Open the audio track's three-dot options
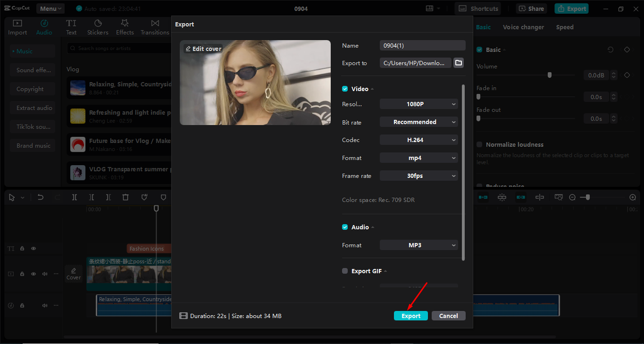 pyautogui.click(x=56, y=305)
